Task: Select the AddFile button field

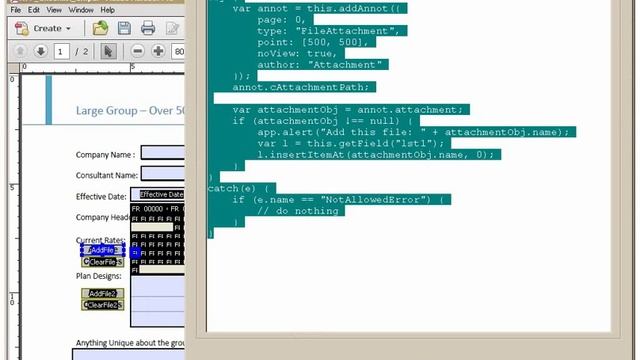Action: click(103, 250)
